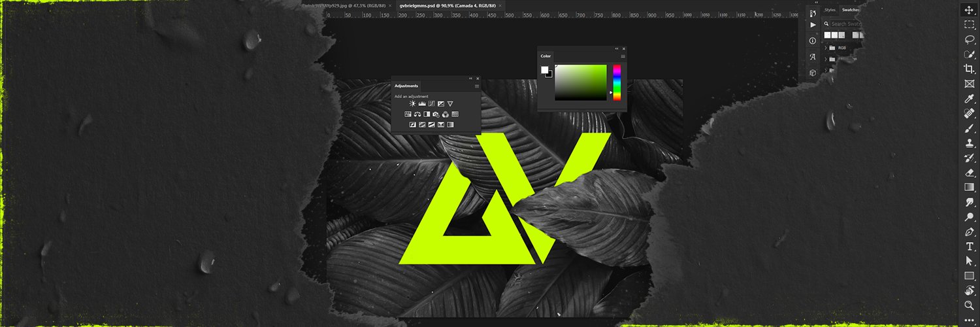The height and width of the screenshot is (327, 980).
Task: Switch to the Styles tab
Action: 830,10
